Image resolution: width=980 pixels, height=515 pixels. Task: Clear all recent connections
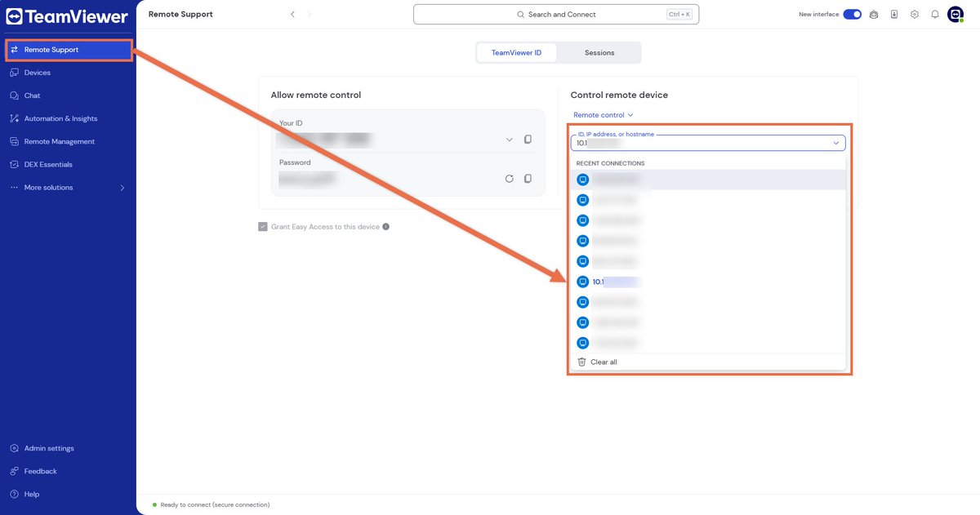pos(597,362)
